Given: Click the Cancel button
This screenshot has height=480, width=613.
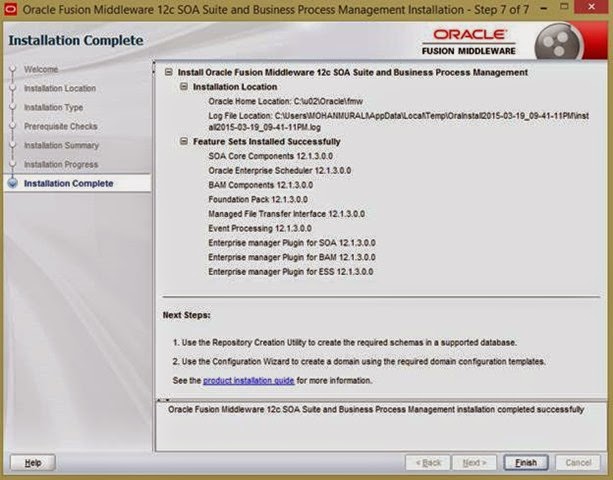Looking at the screenshot, I should pos(578,463).
